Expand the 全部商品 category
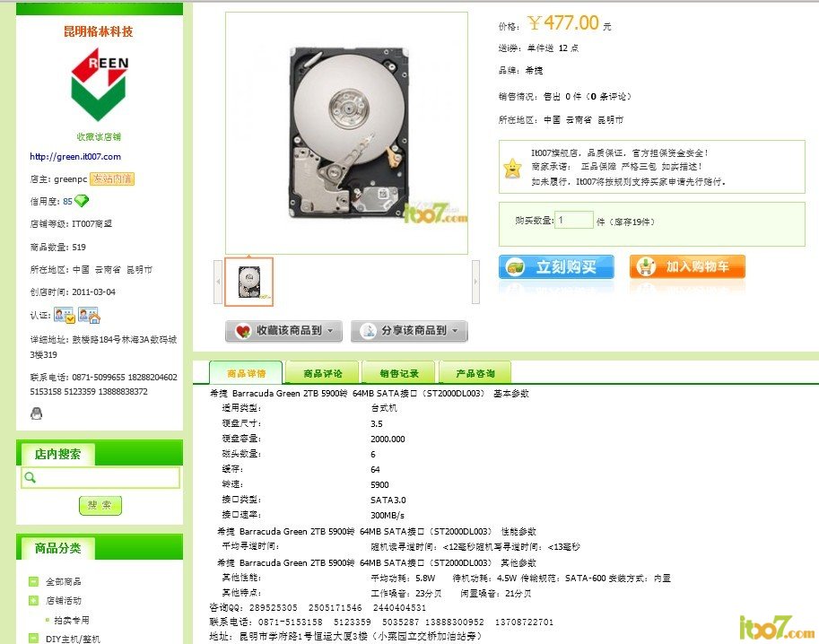819x644 pixels. 33,581
